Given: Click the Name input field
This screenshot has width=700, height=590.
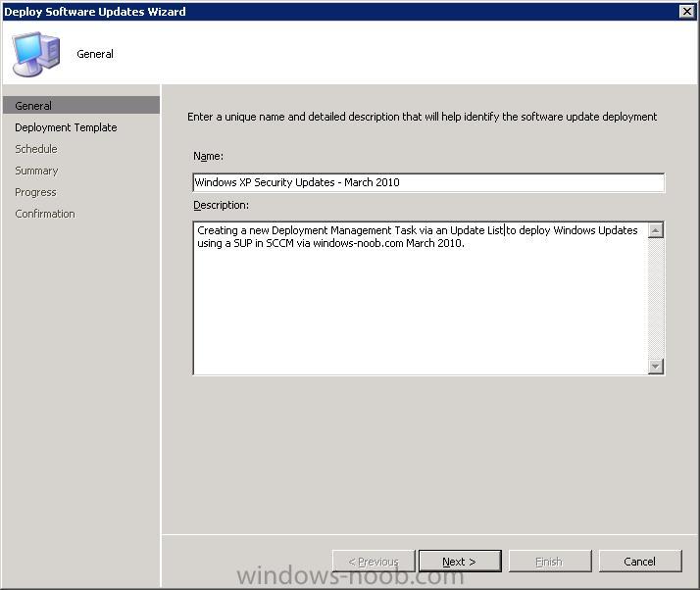Looking at the screenshot, I should (428, 182).
